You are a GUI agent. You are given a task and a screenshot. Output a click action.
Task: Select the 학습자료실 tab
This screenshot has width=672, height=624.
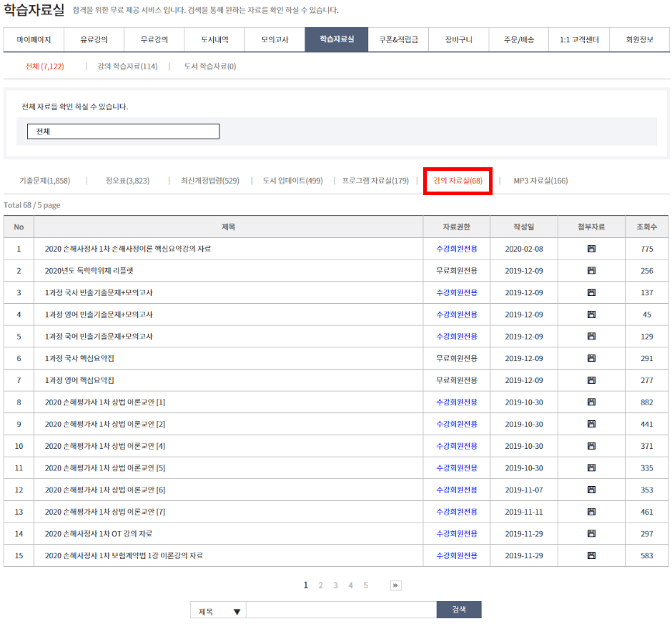(337, 39)
